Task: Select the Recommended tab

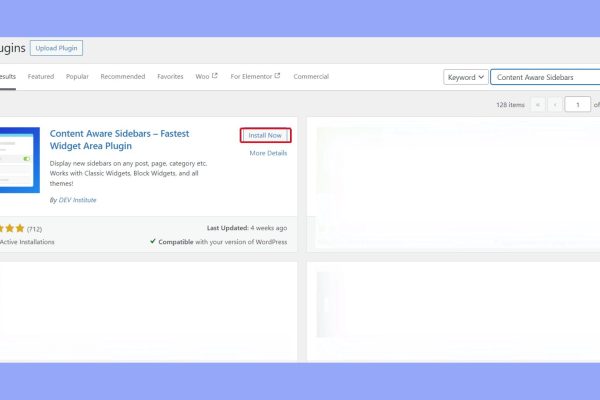Action: 122,77
